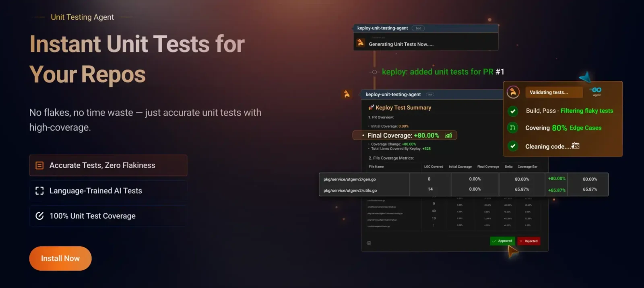Click the green Approved button
644x288 pixels.
pyautogui.click(x=502, y=241)
